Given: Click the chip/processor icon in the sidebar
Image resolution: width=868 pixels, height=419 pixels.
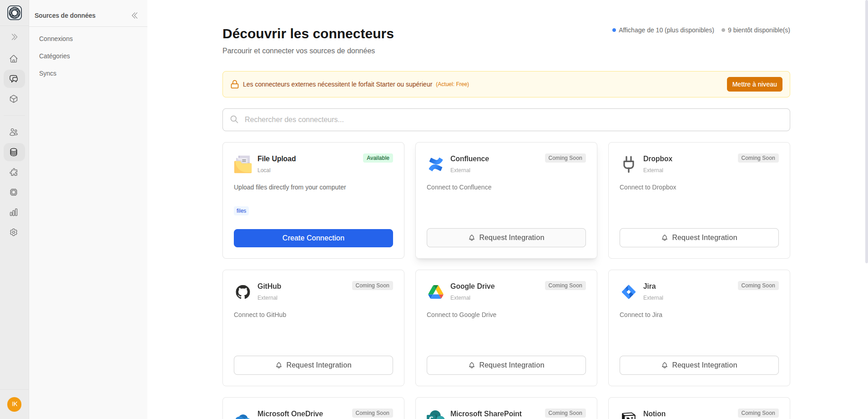Looking at the screenshot, I should click(x=14, y=192).
